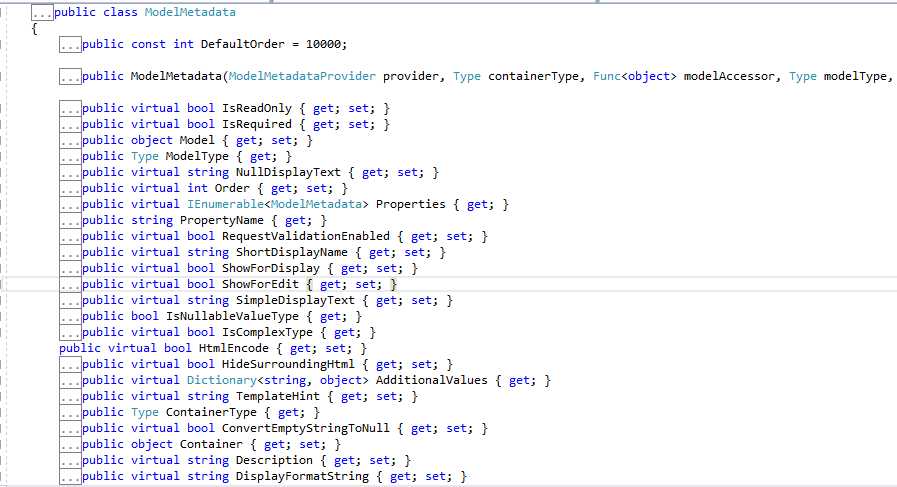Click the Description identifier
897x487 pixels.
(x=275, y=461)
